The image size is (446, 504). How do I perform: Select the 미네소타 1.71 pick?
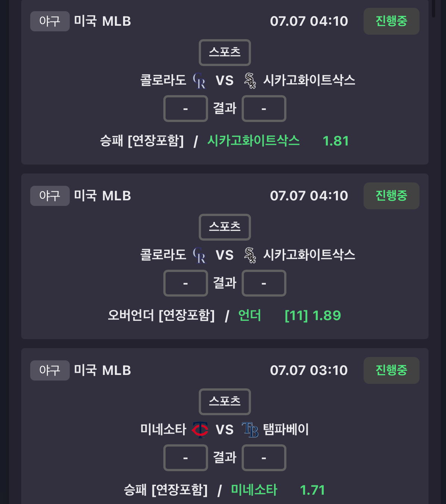278,490
